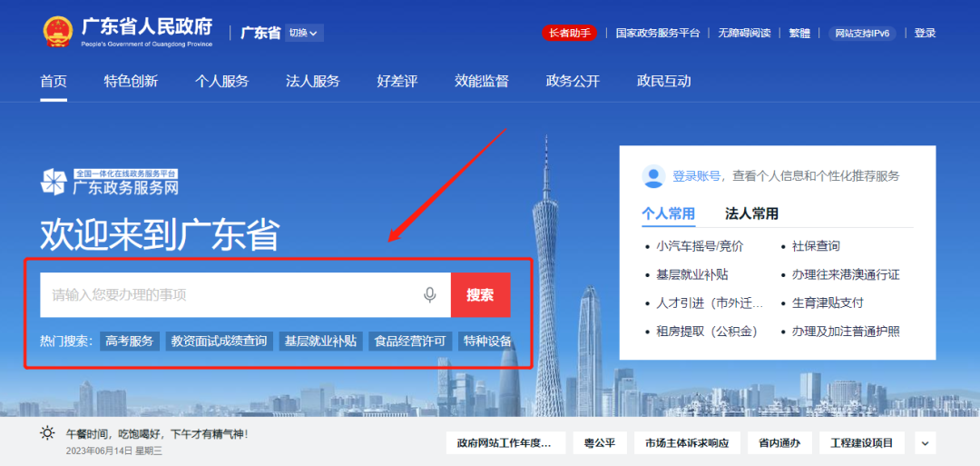The height and width of the screenshot is (466, 980).
Task: Select hot search tag 高考服务
Action: [130, 341]
